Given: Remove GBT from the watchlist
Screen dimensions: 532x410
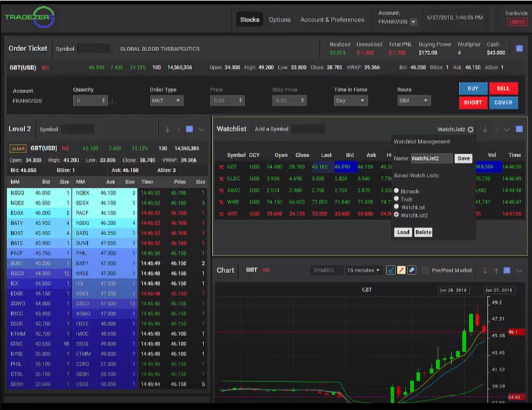Looking at the screenshot, I should (222, 167).
